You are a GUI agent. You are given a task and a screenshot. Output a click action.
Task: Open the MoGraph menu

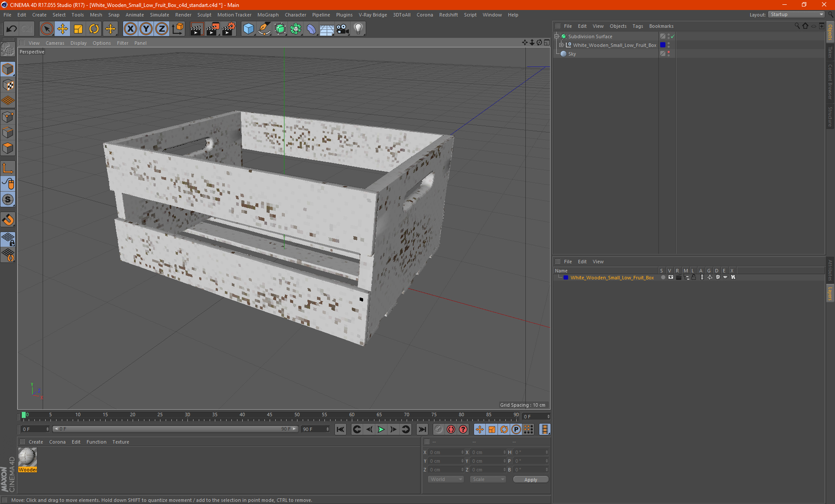coord(267,15)
